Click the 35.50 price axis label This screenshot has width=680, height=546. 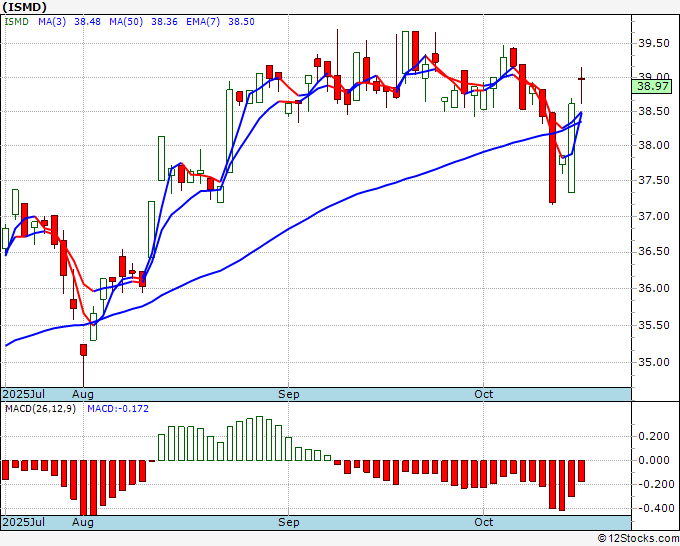[654, 325]
